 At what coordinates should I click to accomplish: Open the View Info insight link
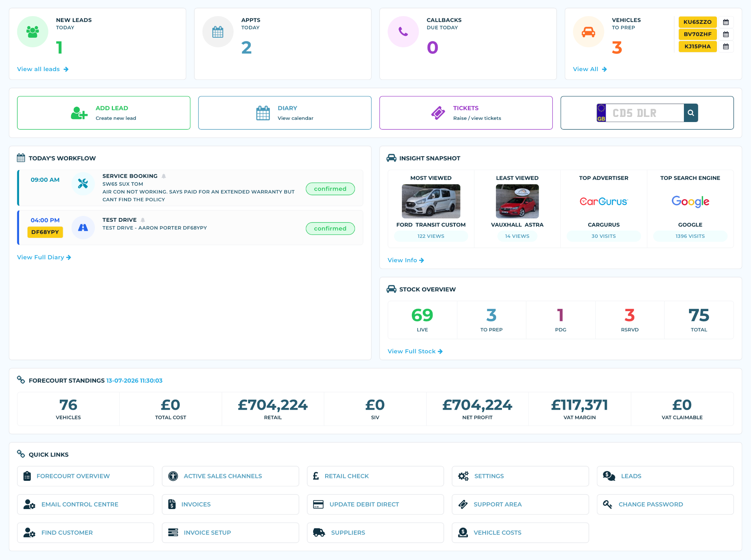406,260
